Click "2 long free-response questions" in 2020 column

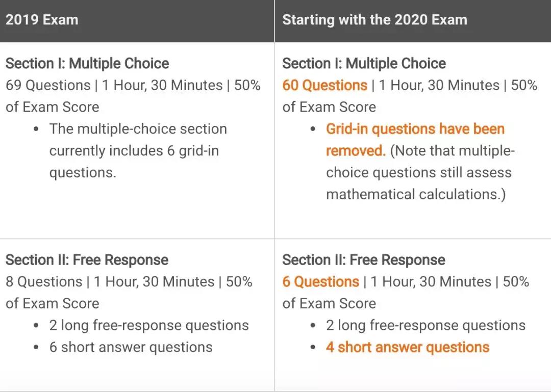click(425, 326)
